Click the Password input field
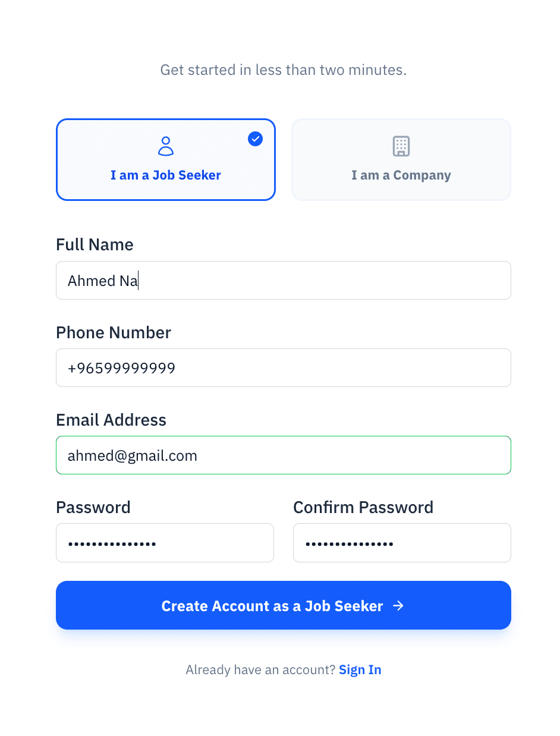Viewport: 560px width, 736px height. click(165, 542)
